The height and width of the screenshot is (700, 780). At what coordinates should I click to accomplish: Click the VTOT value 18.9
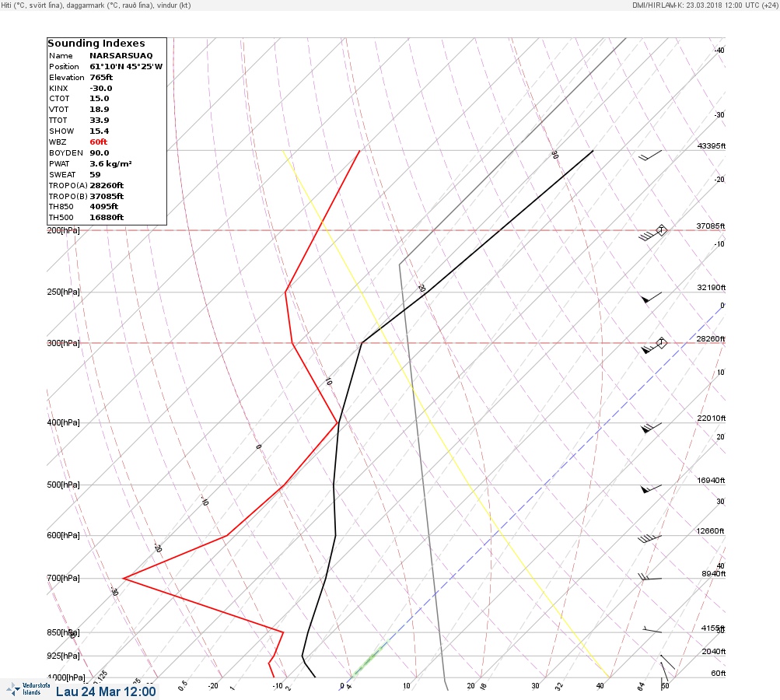(x=100, y=110)
